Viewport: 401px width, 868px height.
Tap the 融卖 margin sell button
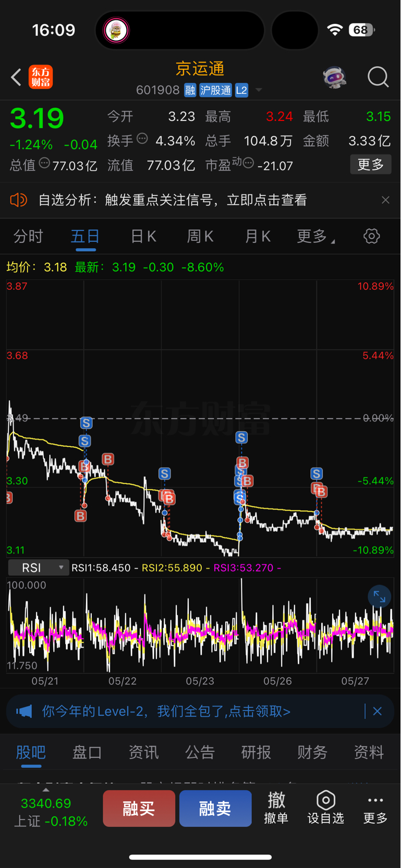coord(215,809)
